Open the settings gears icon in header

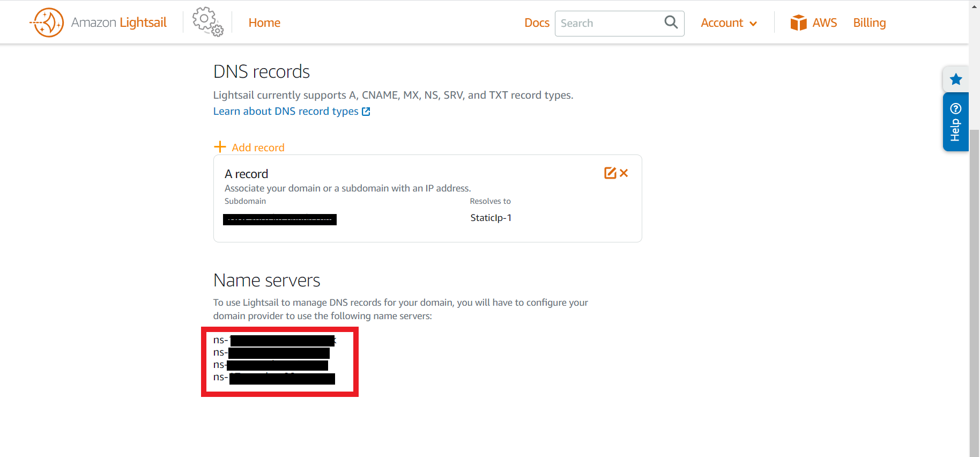pyautogui.click(x=207, y=22)
